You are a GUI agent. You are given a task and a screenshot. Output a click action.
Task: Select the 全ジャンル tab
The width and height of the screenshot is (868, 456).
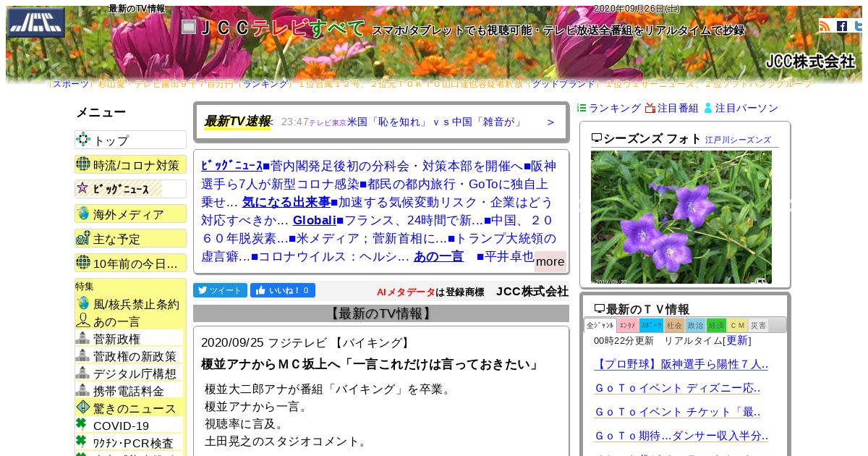pyautogui.click(x=600, y=326)
